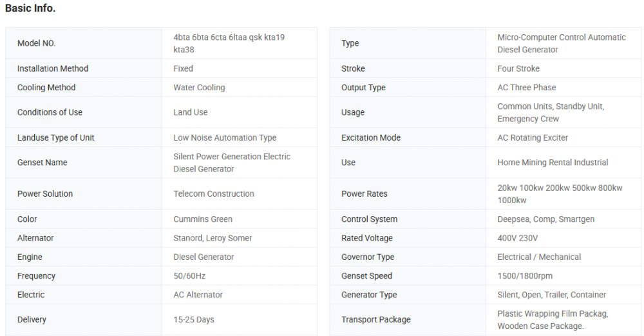The height and width of the screenshot is (336, 644).
Task: Click the Low Noise Automation Type value
Action: coord(225,137)
